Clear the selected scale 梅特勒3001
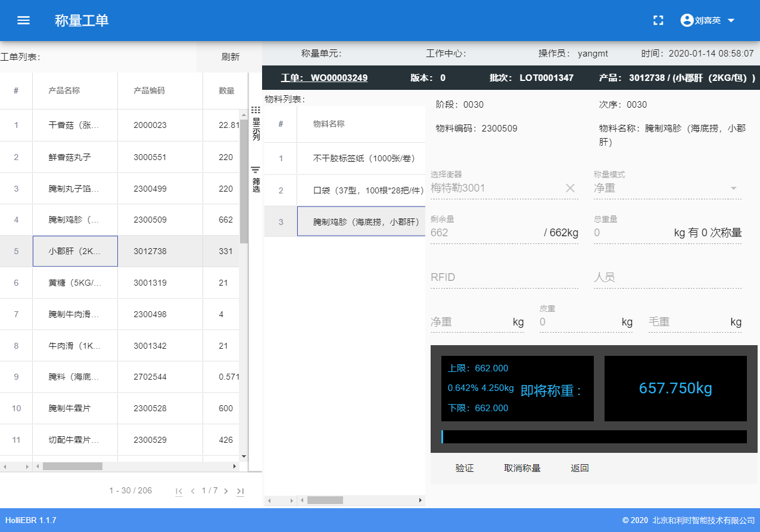Screen dimensions: 760x532 (570, 187)
